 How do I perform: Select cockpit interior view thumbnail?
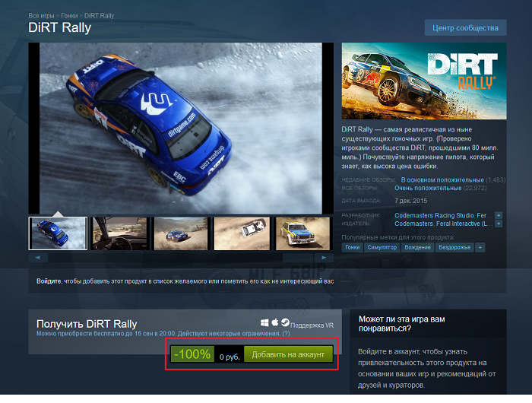[x=120, y=233]
